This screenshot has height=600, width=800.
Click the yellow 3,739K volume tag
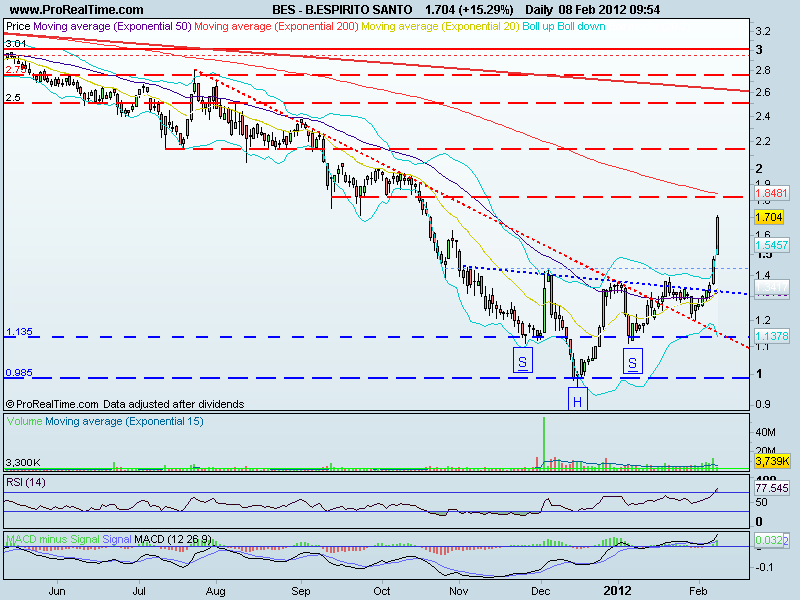tap(772, 462)
